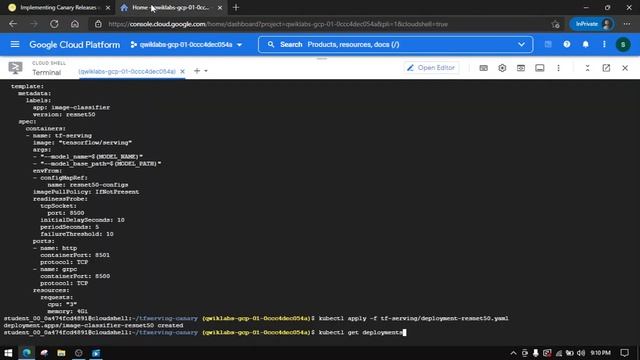Click the green S account avatar
Screen dimensions: 640x360
623,44
